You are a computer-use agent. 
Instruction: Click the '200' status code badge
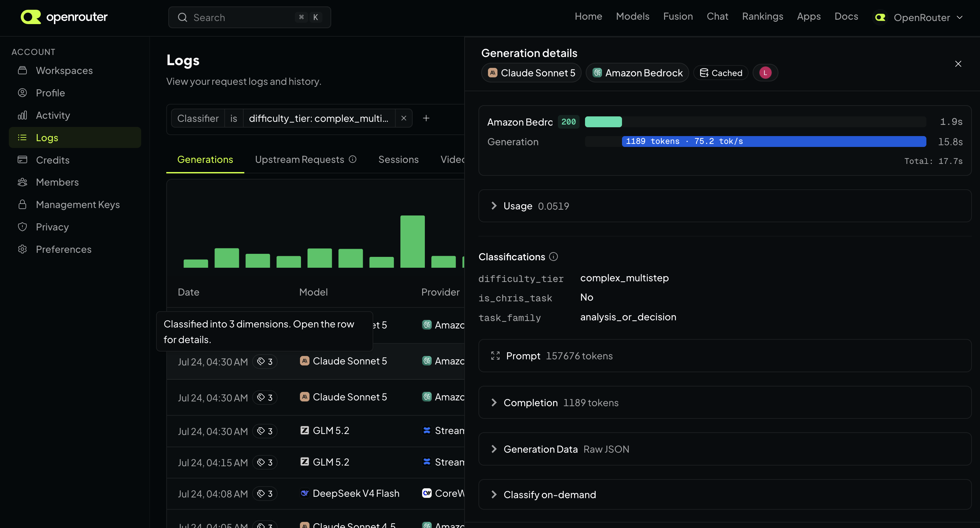[568, 122]
